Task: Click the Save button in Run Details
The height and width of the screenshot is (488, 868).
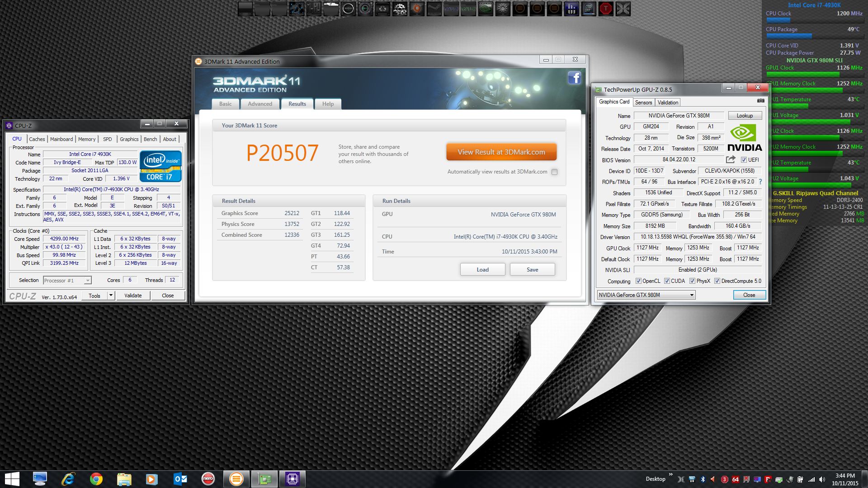Action: (x=532, y=270)
